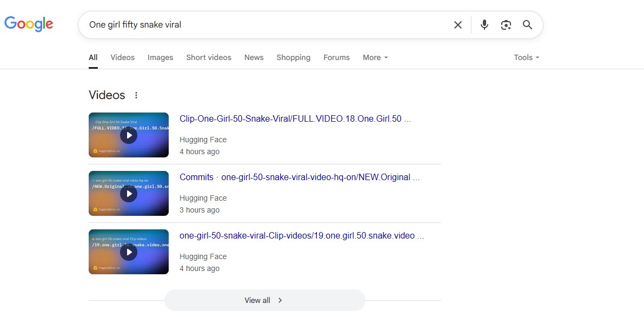The height and width of the screenshot is (317, 644).
Task: Expand View all videos
Action: [264, 300]
